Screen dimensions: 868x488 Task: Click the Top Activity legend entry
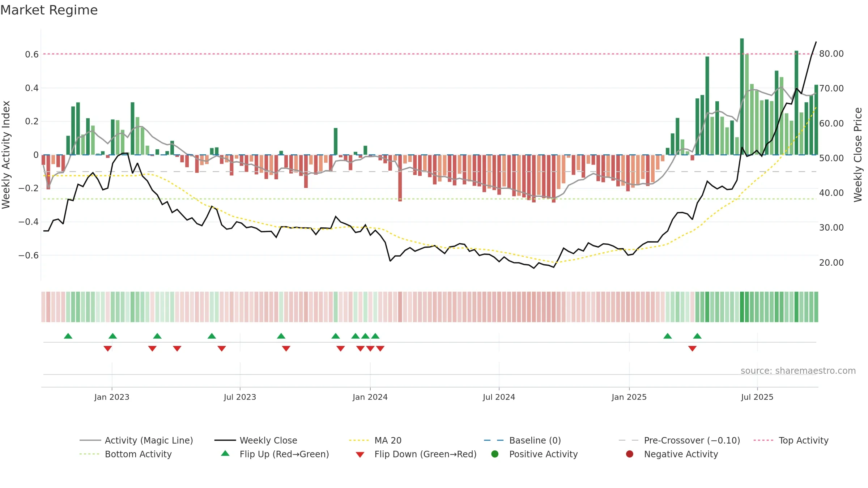point(791,440)
